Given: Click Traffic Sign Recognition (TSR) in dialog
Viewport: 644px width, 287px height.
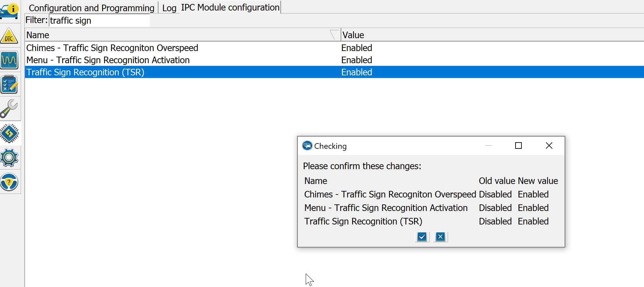Looking at the screenshot, I should point(363,221).
